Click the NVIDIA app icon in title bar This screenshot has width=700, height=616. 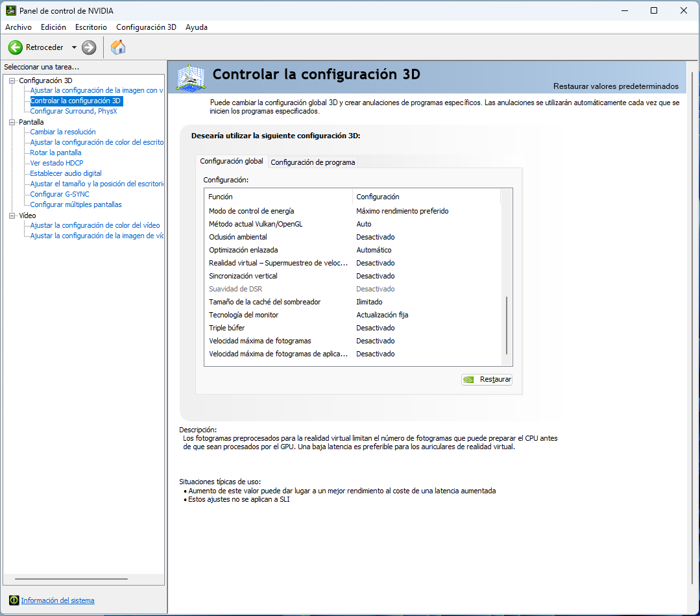click(11, 10)
